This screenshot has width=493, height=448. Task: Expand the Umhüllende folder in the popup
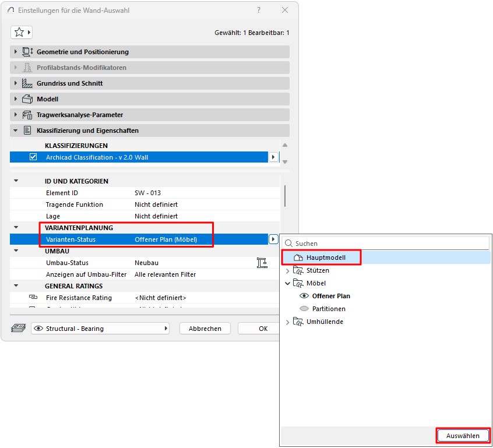(287, 322)
